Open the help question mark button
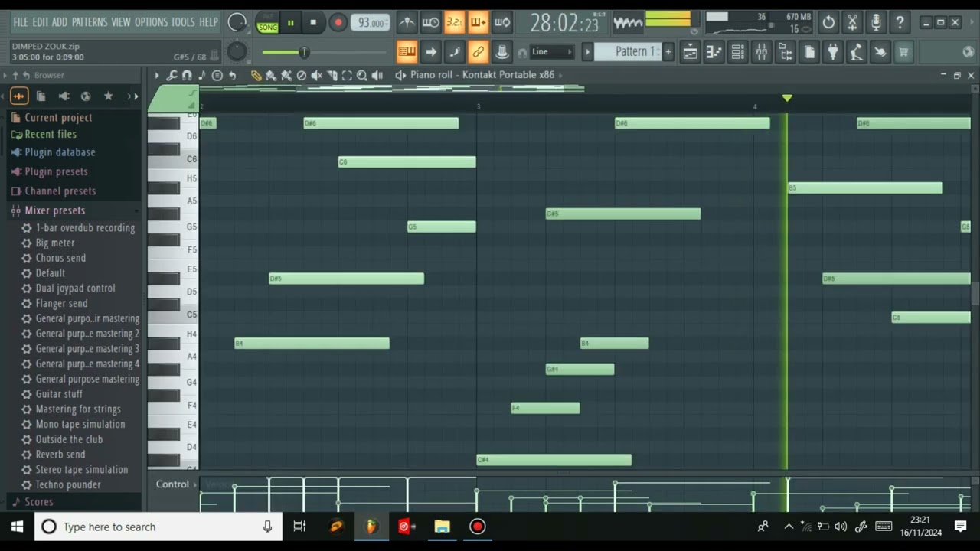Viewport: 980px width, 551px height. pos(900,22)
